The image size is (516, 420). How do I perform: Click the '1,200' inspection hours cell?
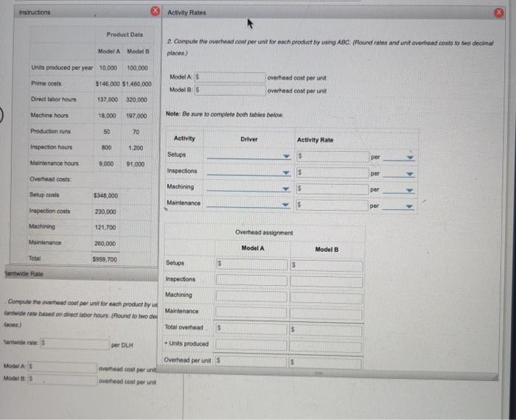pos(136,148)
